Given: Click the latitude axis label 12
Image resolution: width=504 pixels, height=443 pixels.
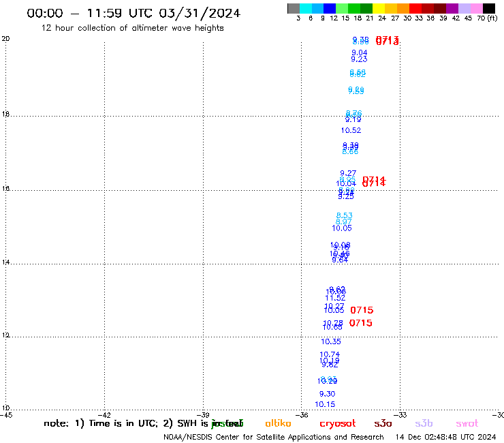Looking at the screenshot, I should point(5,335).
